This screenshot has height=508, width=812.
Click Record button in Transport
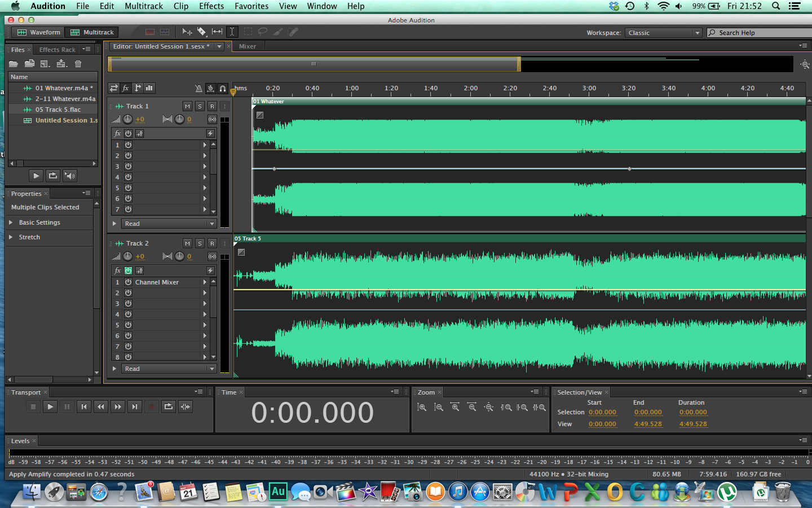click(152, 406)
